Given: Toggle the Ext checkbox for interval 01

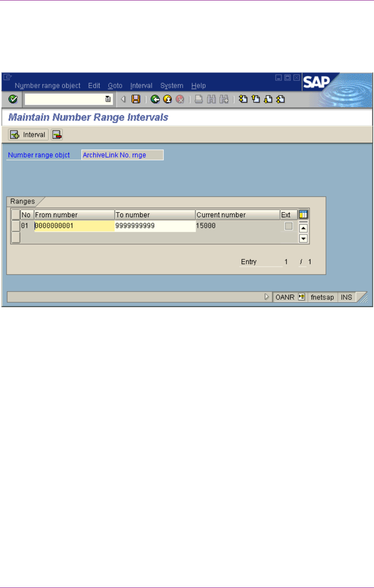Looking at the screenshot, I should (x=288, y=226).
